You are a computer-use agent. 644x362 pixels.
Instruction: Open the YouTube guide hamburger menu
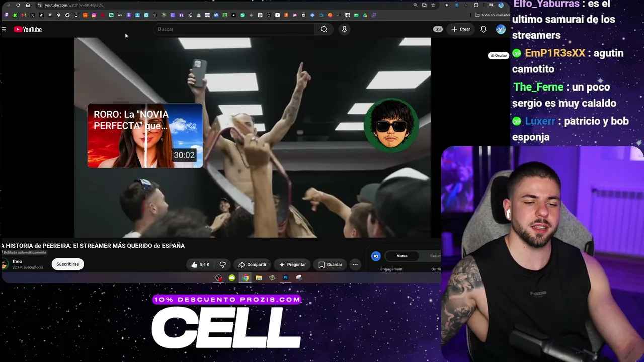click(4, 29)
